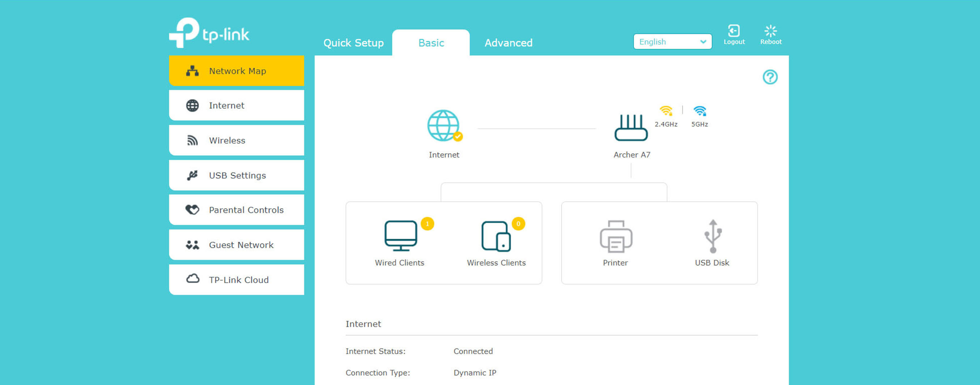
Task: Click the 'Connection Type:' label
Action: pyautogui.click(x=378, y=373)
